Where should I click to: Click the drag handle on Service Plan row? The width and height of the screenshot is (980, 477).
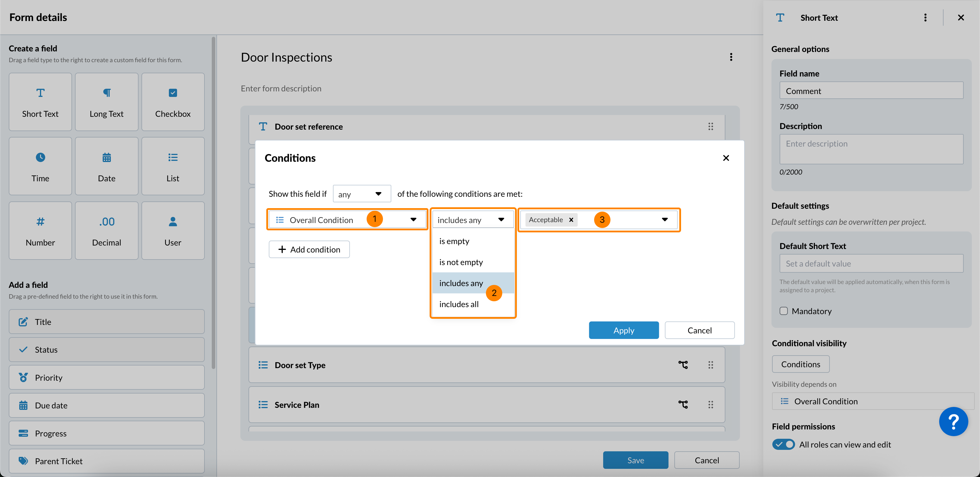[x=710, y=404]
